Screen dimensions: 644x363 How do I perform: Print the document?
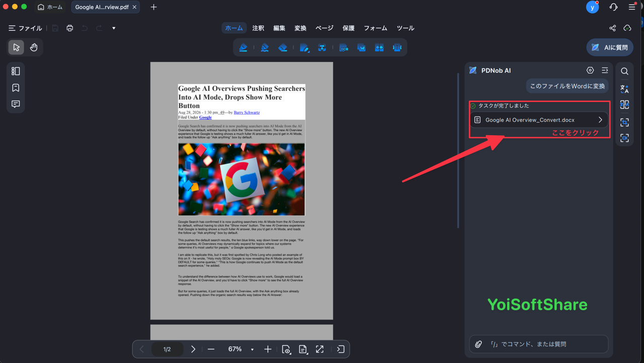tap(70, 28)
